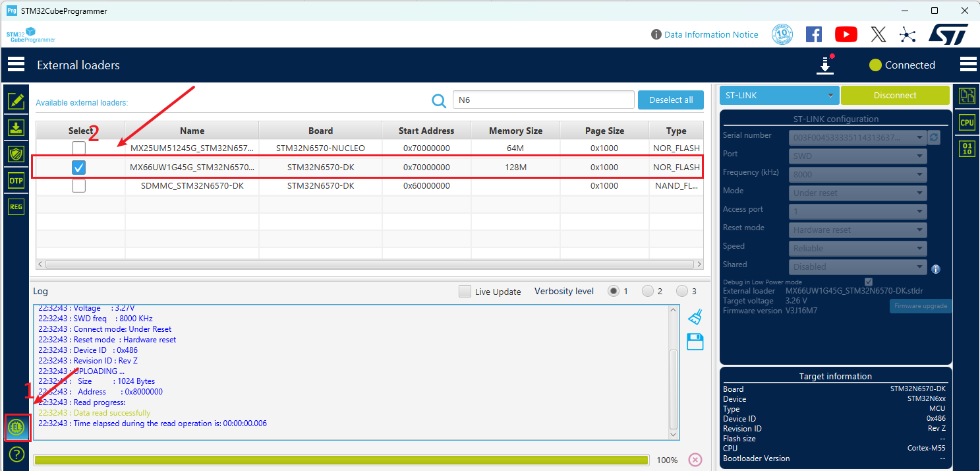This screenshot has width=980, height=471.
Task: Open the Access port dropdown
Action: [857, 212]
